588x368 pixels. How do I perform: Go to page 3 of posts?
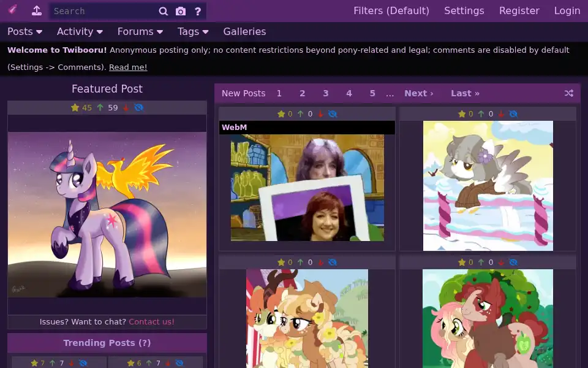[x=325, y=93]
